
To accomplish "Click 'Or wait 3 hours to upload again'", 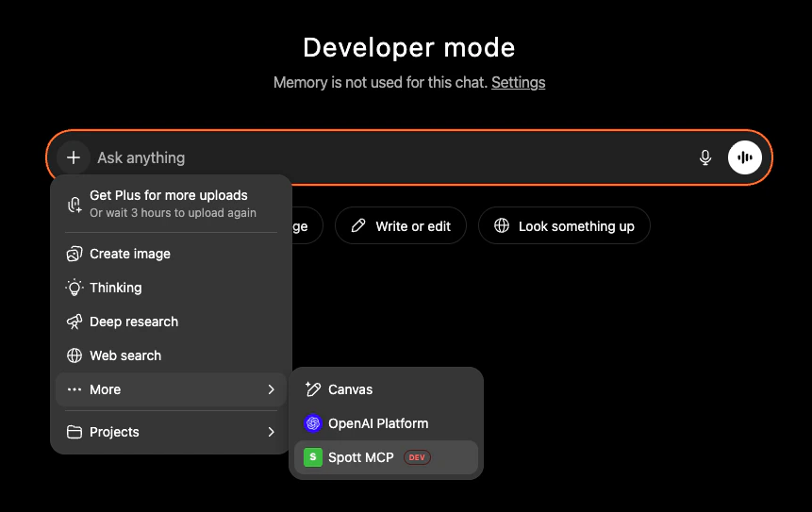I will click(x=173, y=213).
